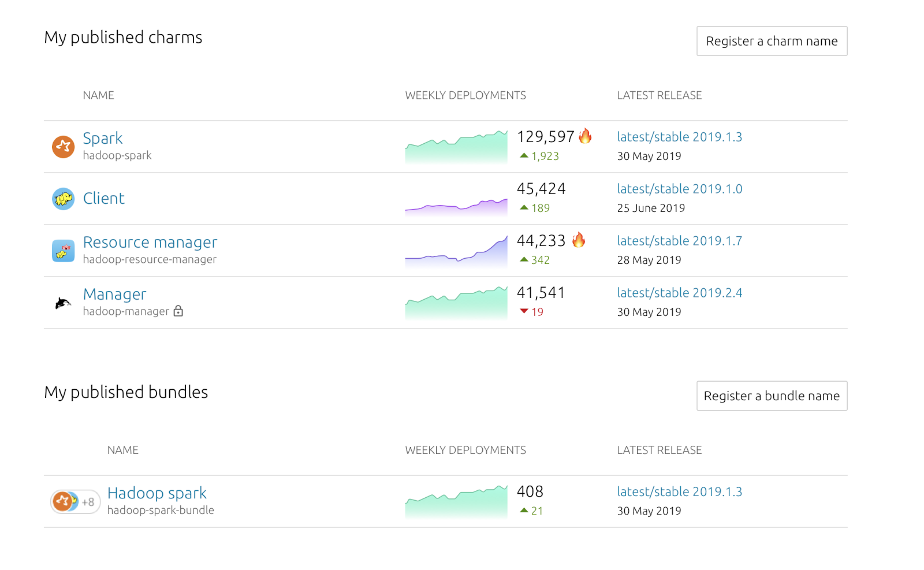
Task: Open the Resource manager charm
Action: 150,242
